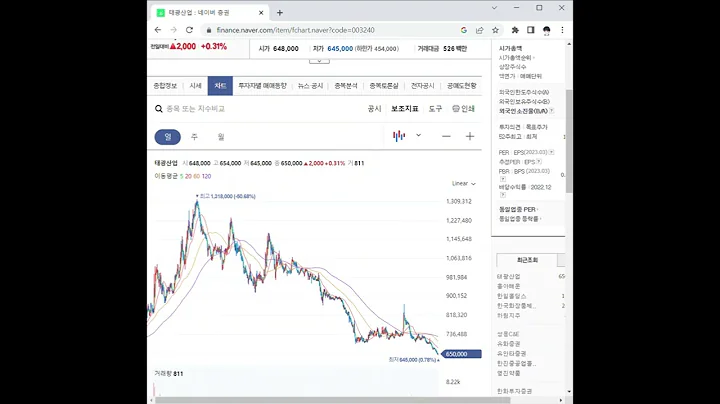
Task: Open the 공매도현황 tab
Action: tap(461, 86)
